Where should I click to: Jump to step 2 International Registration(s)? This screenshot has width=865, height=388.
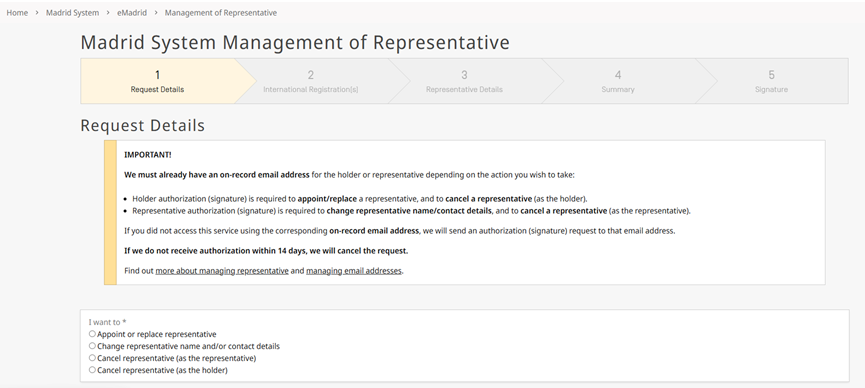pos(311,81)
